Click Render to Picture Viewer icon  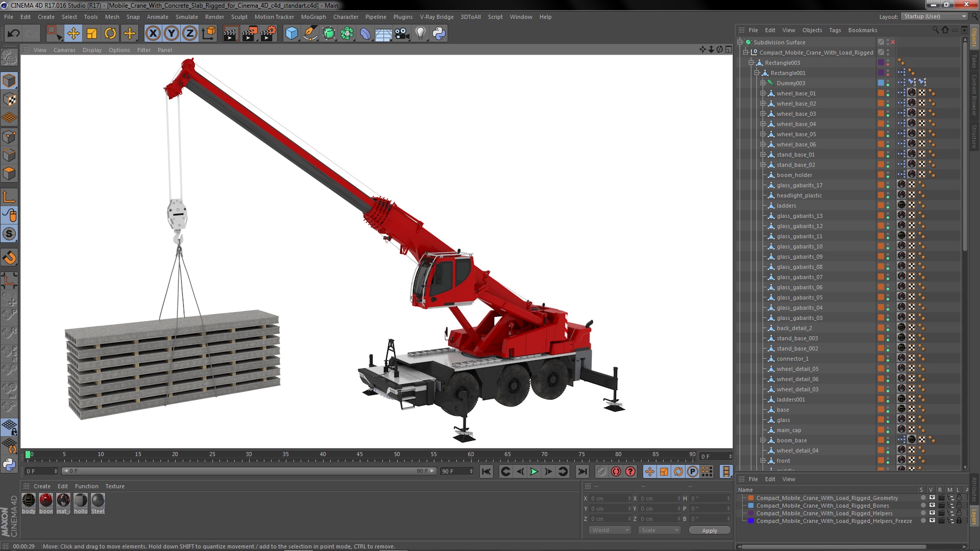250,34
